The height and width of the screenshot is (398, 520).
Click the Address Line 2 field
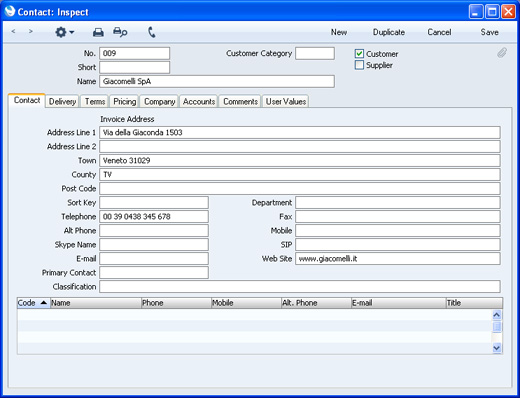tap(300, 146)
